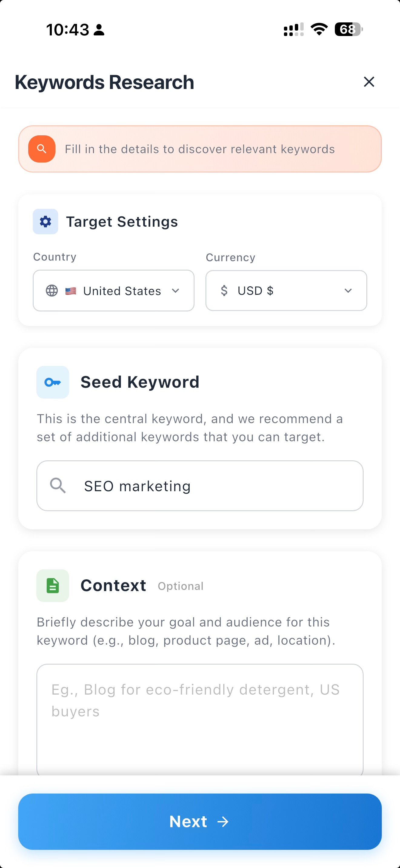Select the green document icon beside Context
The height and width of the screenshot is (868, 400).
pyautogui.click(x=53, y=585)
